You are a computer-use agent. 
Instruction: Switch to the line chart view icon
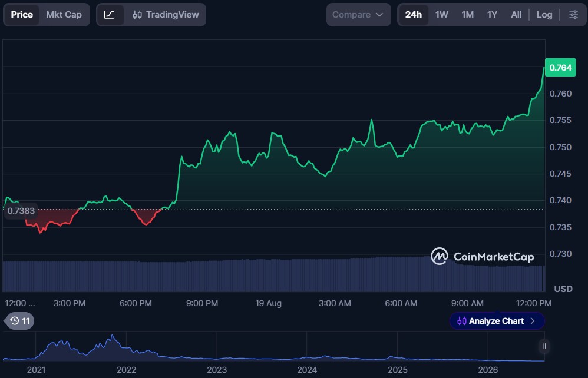[109, 15]
